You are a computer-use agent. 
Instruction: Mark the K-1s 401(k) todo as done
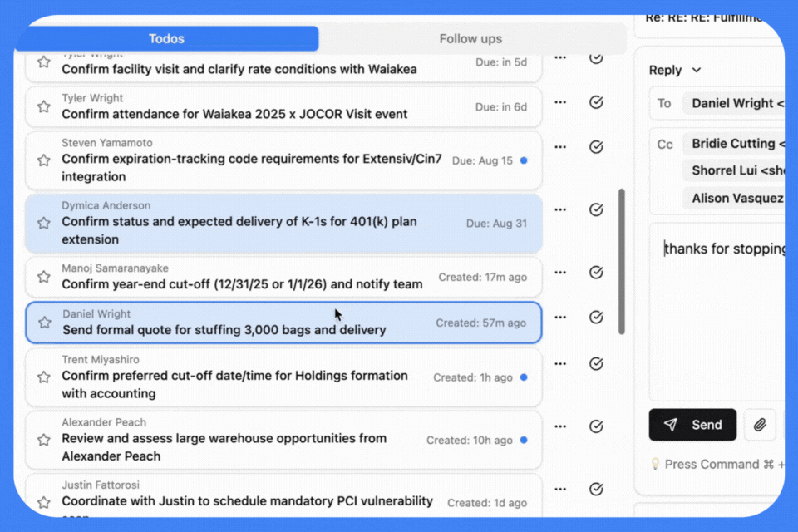(596, 209)
